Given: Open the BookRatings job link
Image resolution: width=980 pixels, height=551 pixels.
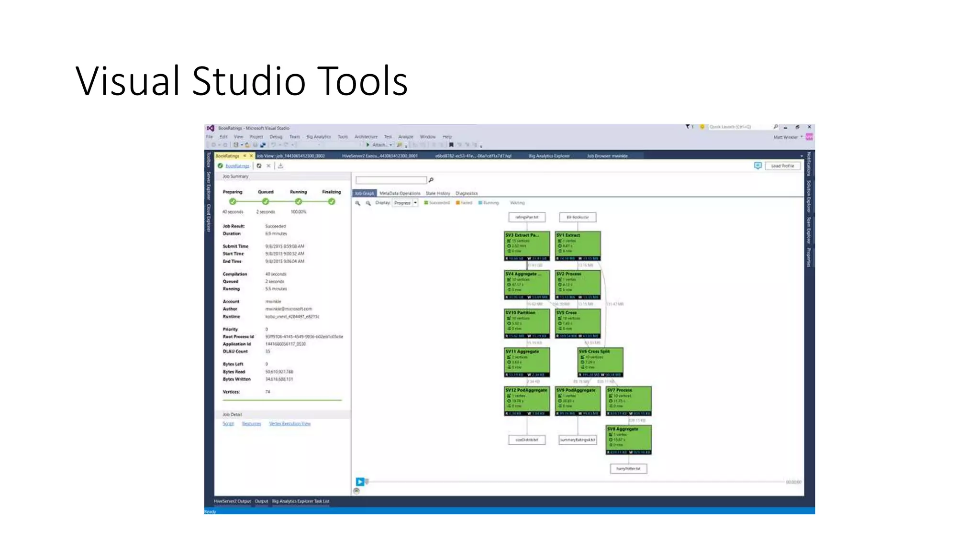Looking at the screenshot, I should 237,166.
